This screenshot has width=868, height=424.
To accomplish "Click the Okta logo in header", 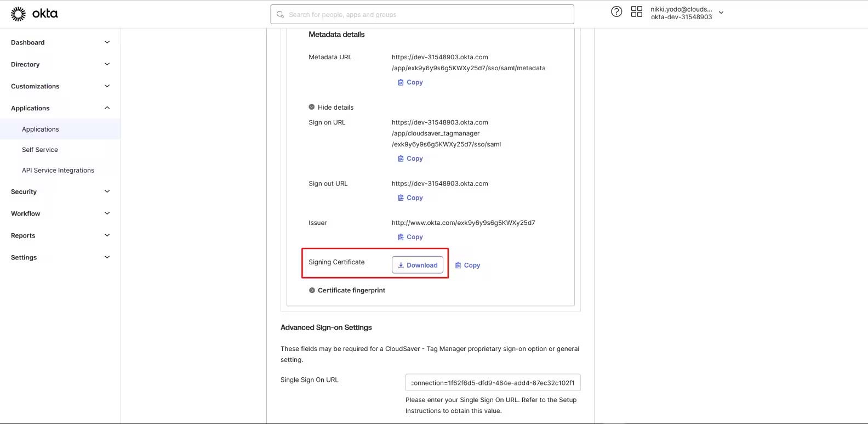I will 34,14.
